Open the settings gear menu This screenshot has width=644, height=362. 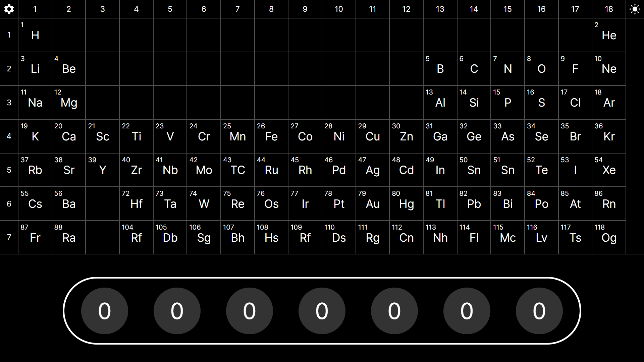(x=9, y=9)
